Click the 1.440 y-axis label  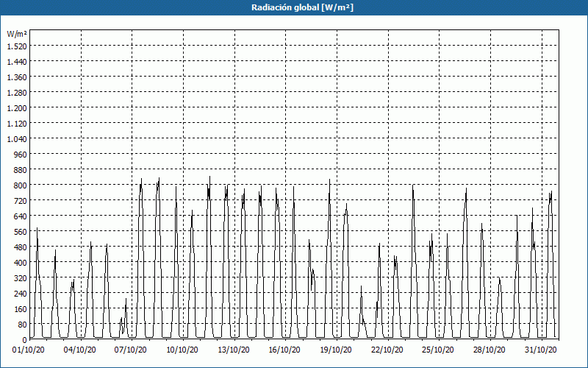tap(17, 62)
